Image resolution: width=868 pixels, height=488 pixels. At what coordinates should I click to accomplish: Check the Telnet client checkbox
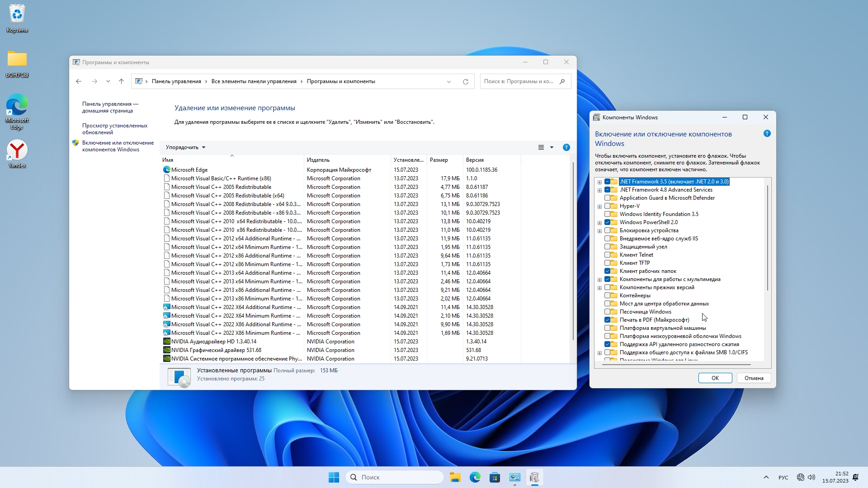pos(608,255)
